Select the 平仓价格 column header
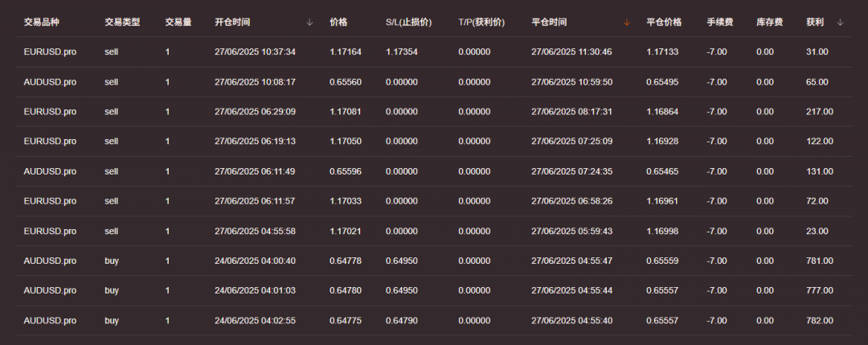This screenshot has height=345, width=868. click(x=664, y=23)
